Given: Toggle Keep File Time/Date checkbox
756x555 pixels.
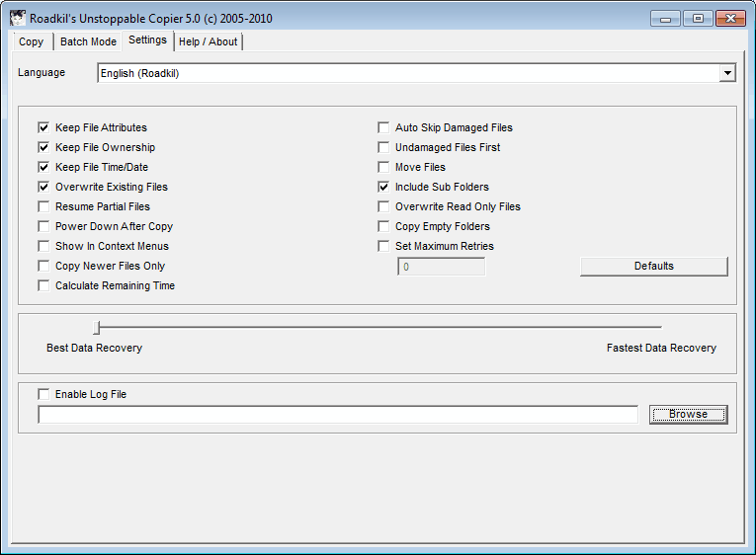Looking at the screenshot, I should pyautogui.click(x=43, y=167).
